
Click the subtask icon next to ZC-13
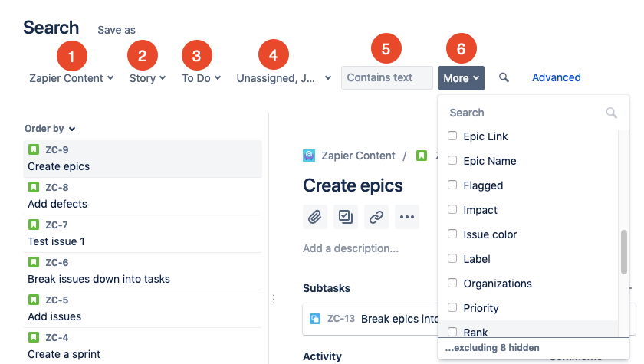pos(315,319)
